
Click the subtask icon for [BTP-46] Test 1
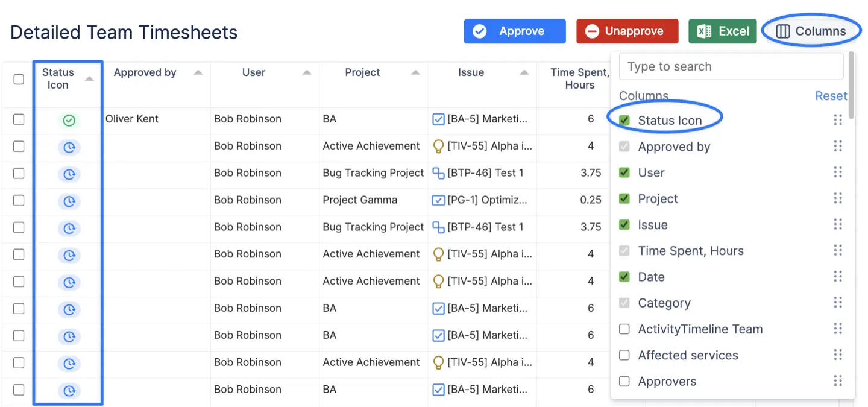point(438,174)
